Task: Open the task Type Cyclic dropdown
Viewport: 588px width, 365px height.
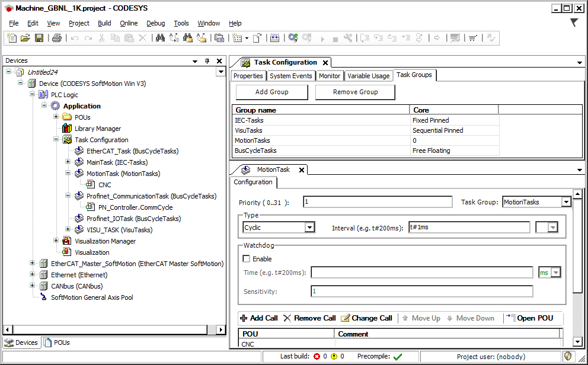Action: point(309,228)
